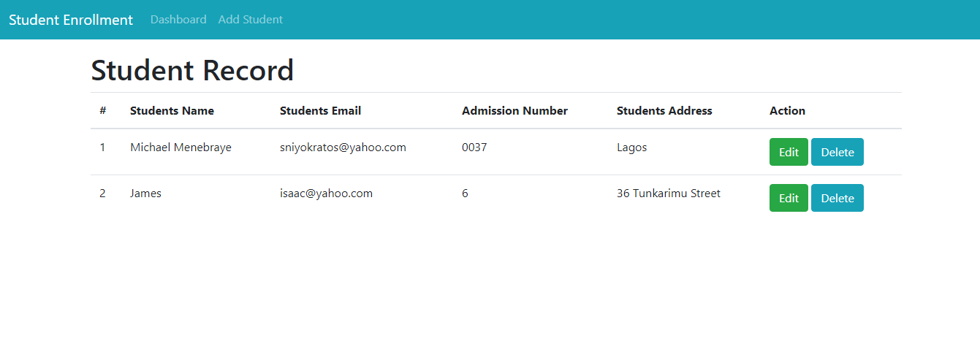Select the Admission Number column header
Image resolution: width=980 pixels, height=341 pixels.
514,111
